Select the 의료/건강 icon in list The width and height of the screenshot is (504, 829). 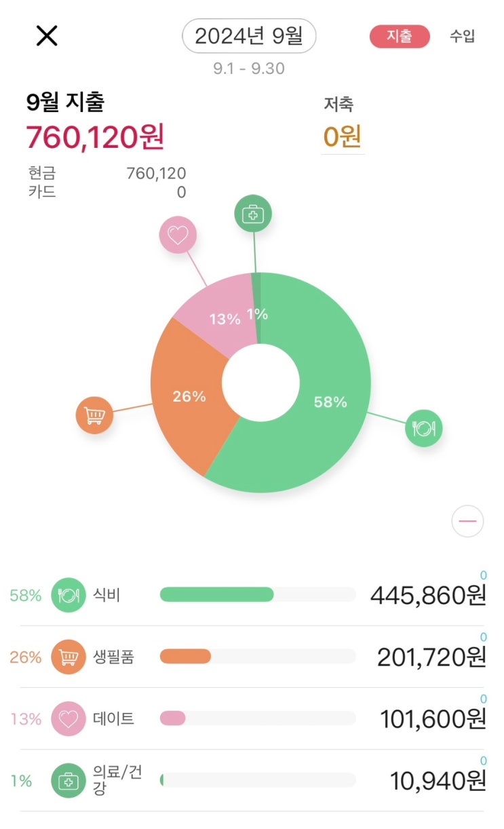[x=69, y=781]
